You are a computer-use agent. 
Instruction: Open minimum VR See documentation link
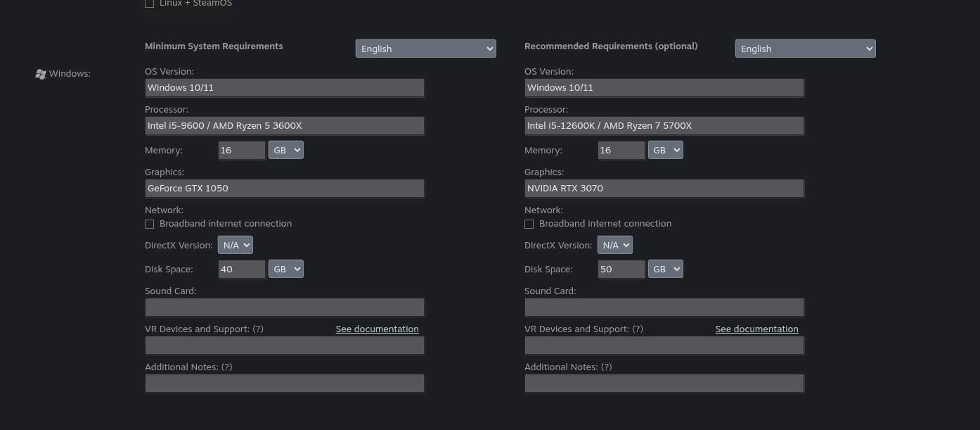(x=377, y=329)
